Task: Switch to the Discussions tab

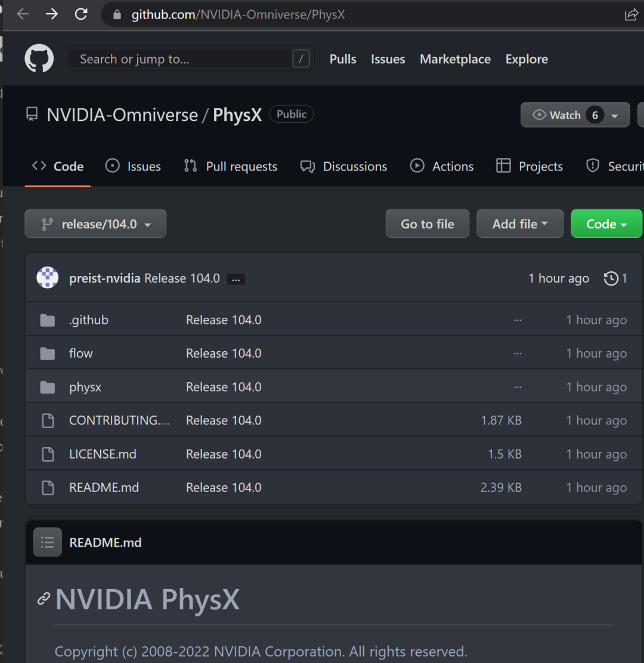Action: tap(344, 166)
